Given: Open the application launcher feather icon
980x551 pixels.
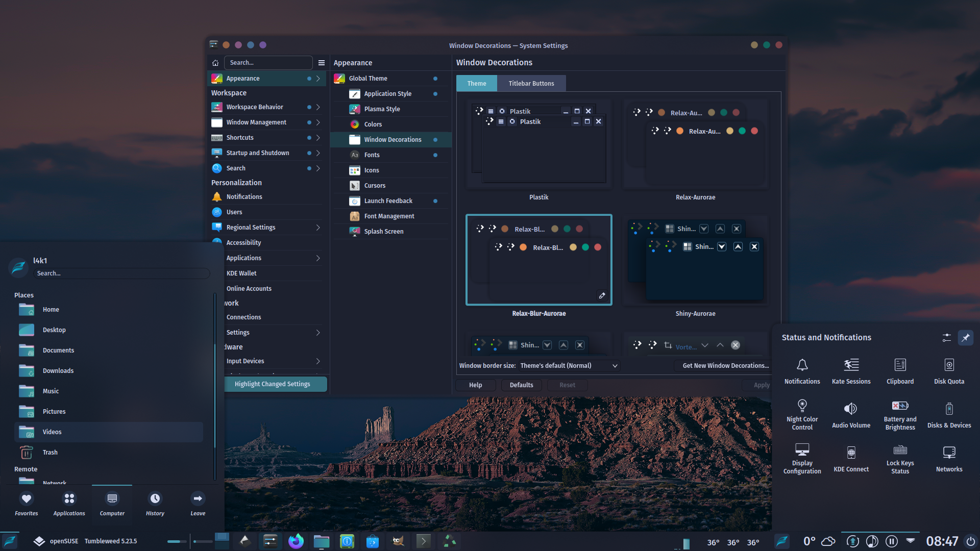Looking at the screenshot, I should point(10,541).
